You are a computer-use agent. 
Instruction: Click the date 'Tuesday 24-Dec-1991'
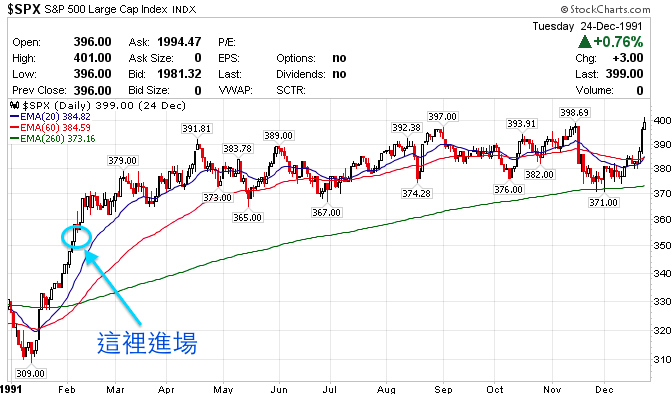588,26
